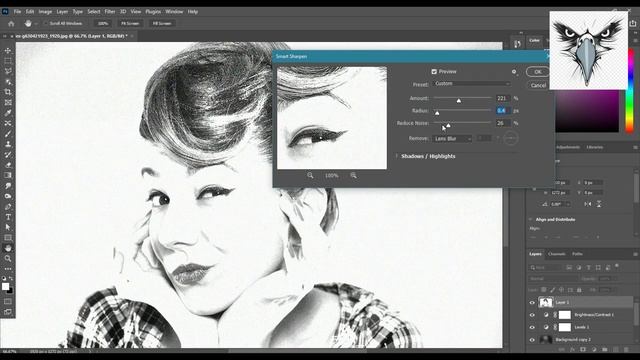Select the Frame tool
The width and height of the screenshot is (640, 360).
click(8, 102)
